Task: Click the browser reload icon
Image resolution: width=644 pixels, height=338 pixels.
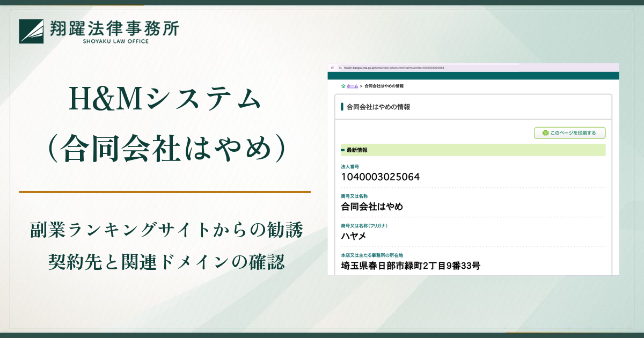Action: click(x=332, y=68)
